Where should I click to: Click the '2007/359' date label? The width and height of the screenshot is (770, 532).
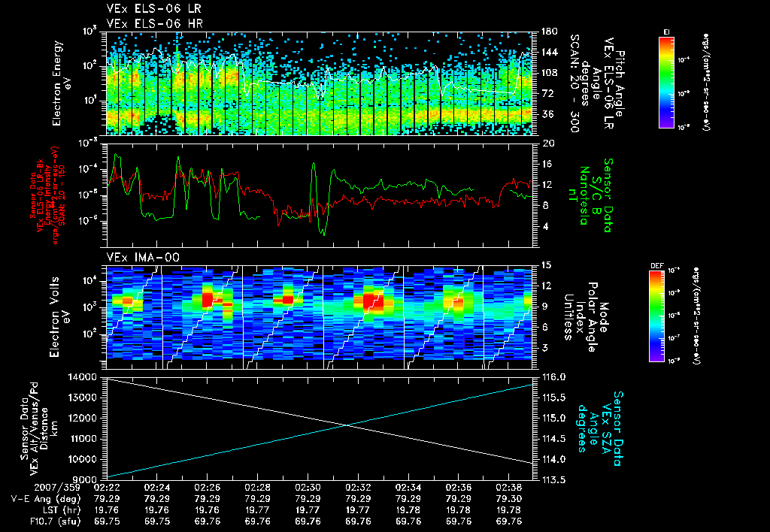[57, 488]
